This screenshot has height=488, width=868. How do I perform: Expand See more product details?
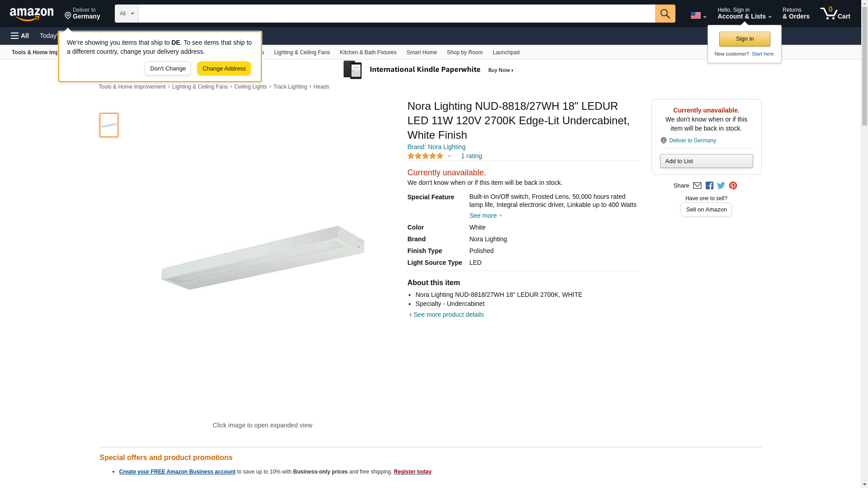coord(448,314)
